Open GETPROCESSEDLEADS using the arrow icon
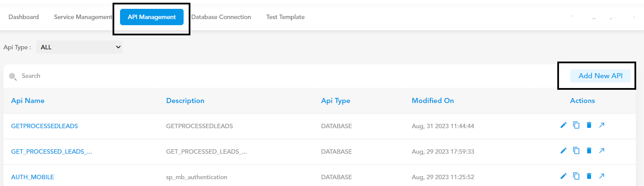644x186 pixels. click(x=602, y=125)
